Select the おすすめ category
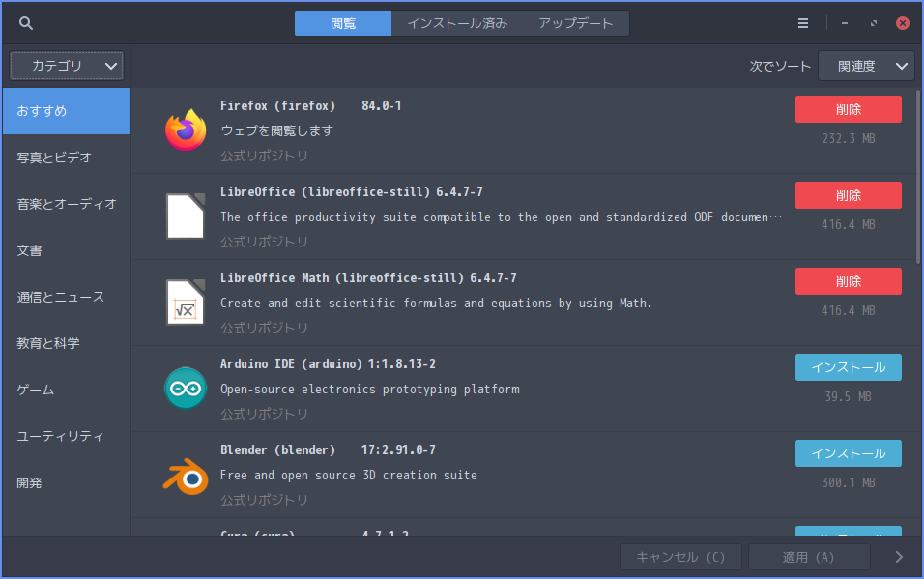 [x=67, y=111]
